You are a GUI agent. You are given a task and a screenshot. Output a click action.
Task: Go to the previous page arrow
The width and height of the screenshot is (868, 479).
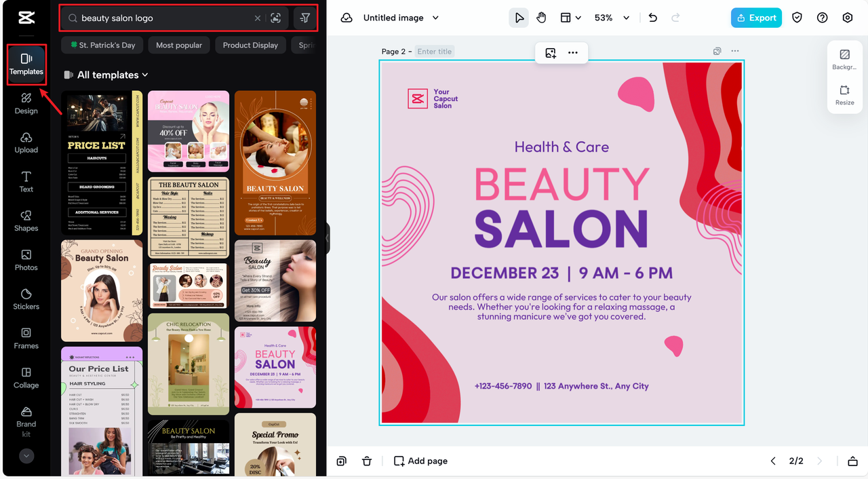click(x=773, y=461)
